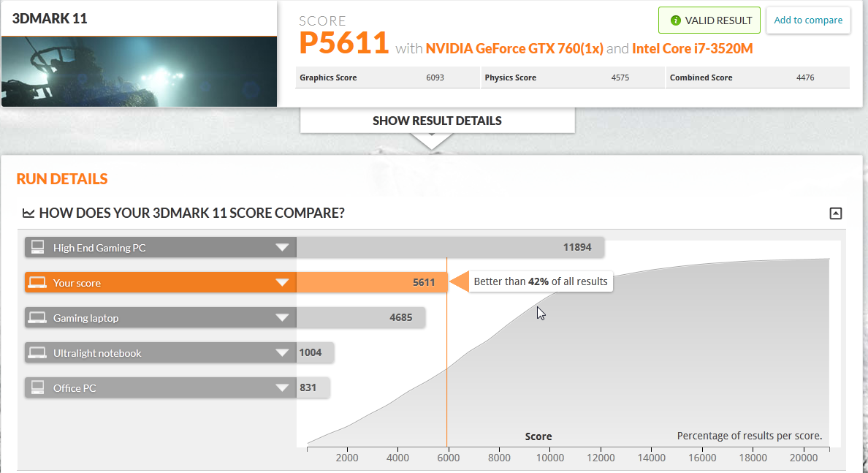Click the chart icon beside the comparison heading
Viewport: 868px width, 473px height.
pos(28,213)
